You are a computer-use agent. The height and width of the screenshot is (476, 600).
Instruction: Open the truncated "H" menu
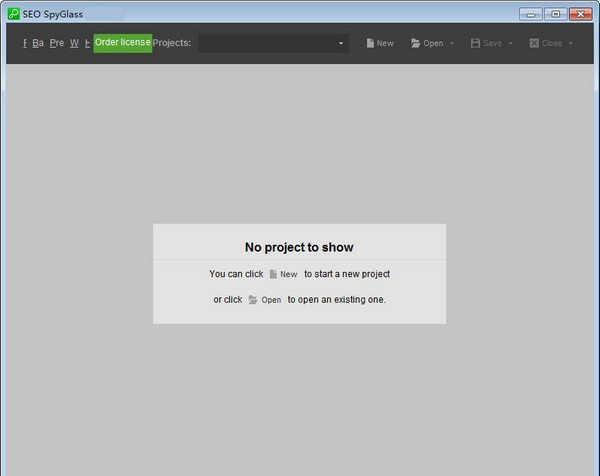pyautogui.click(x=87, y=43)
